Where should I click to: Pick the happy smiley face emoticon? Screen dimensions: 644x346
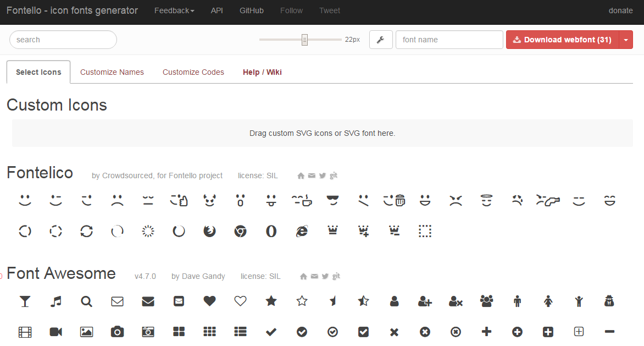pos(25,201)
